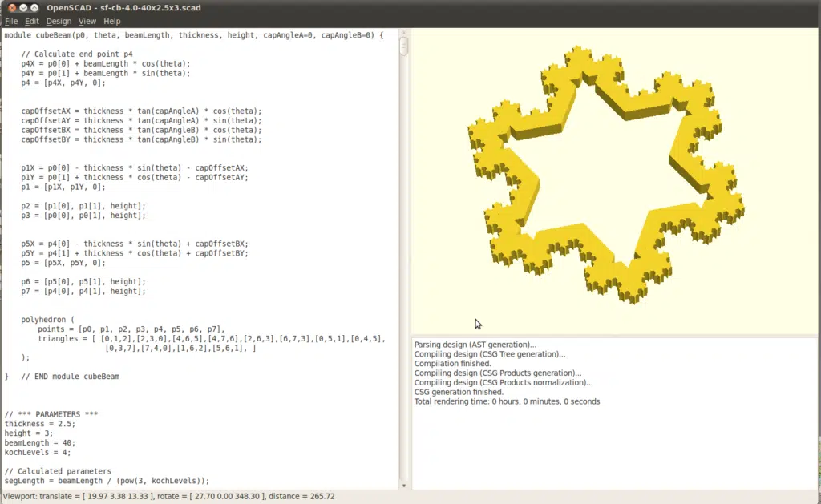821x504 pixels.
Task: Open the Help menu
Action: point(111,21)
